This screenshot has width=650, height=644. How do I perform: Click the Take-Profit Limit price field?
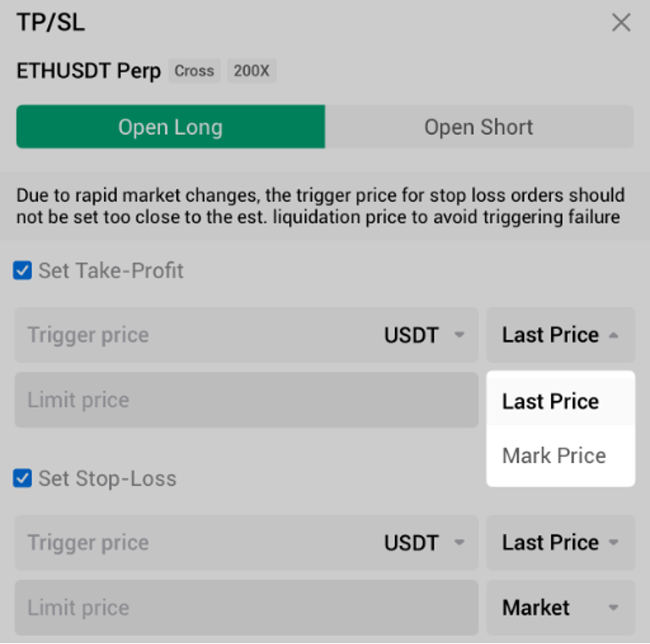click(245, 400)
